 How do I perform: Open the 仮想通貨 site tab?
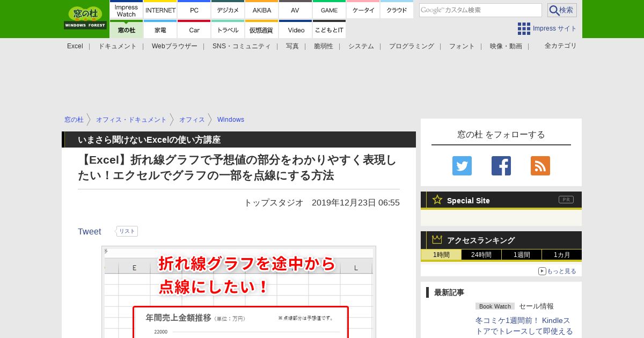click(x=262, y=30)
